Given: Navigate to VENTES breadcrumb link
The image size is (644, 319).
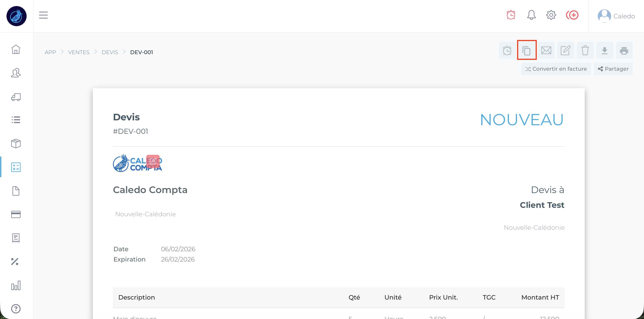Looking at the screenshot, I should click(x=79, y=52).
